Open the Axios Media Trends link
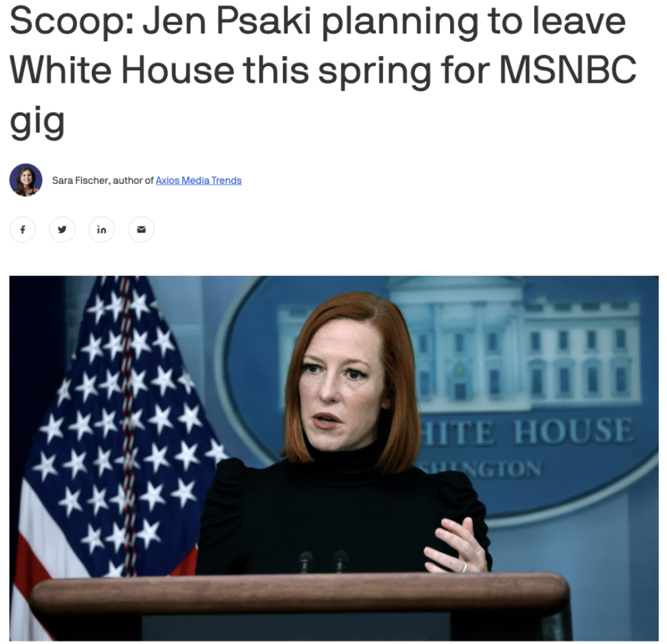Image resolution: width=667 pixels, height=644 pixels. [199, 180]
